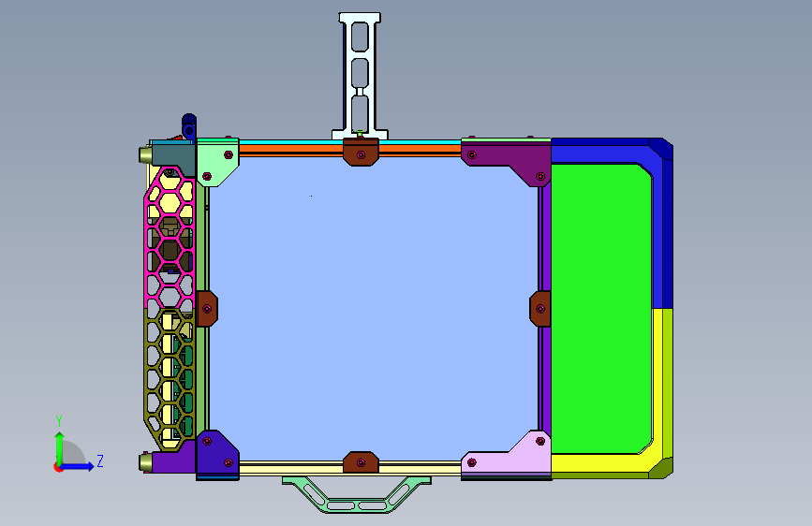Click the blue Z axis arrow of the triad
This screenshot has height=526, width=812.
pos(78,466)
